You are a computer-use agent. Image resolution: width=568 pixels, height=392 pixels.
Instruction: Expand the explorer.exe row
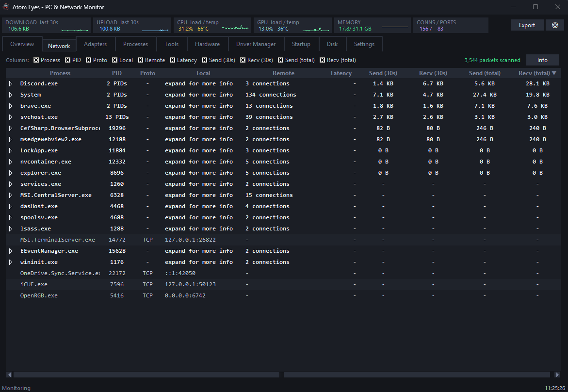tap(11, 173)
